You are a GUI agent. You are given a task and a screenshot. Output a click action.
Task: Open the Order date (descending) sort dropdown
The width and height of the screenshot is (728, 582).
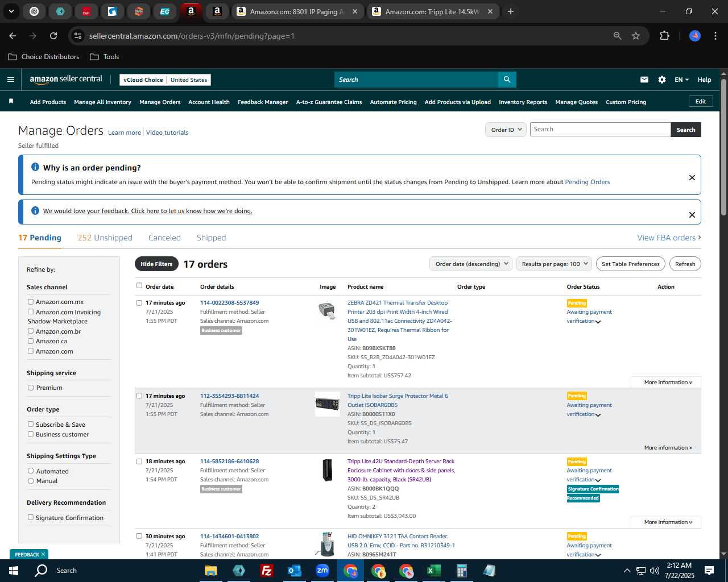coord(471,264)
